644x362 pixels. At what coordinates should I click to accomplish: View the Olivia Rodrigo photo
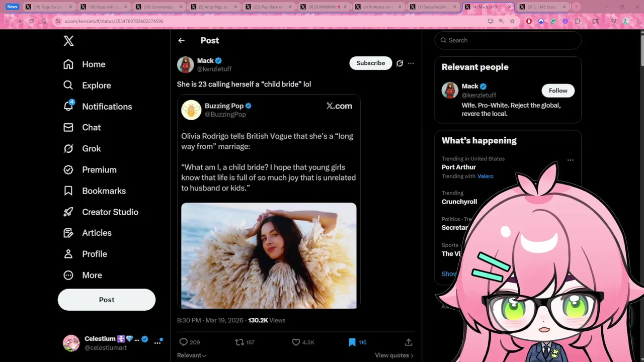(x=269, y=255)
